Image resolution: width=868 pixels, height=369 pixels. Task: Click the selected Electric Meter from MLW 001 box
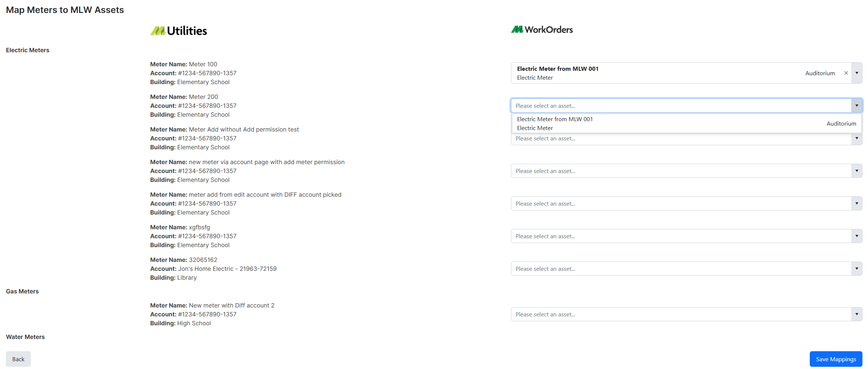[660, 73]
